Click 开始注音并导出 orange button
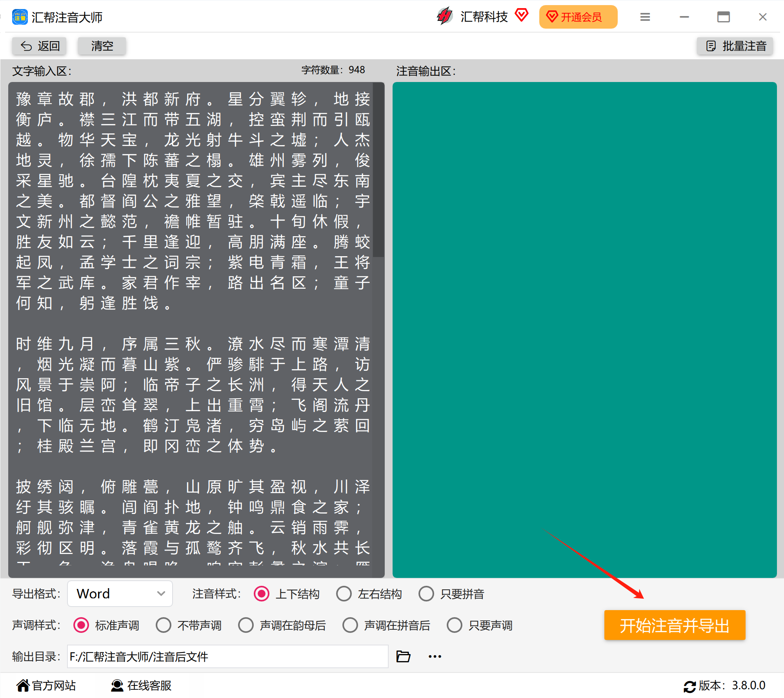 [x=674, y=625]
